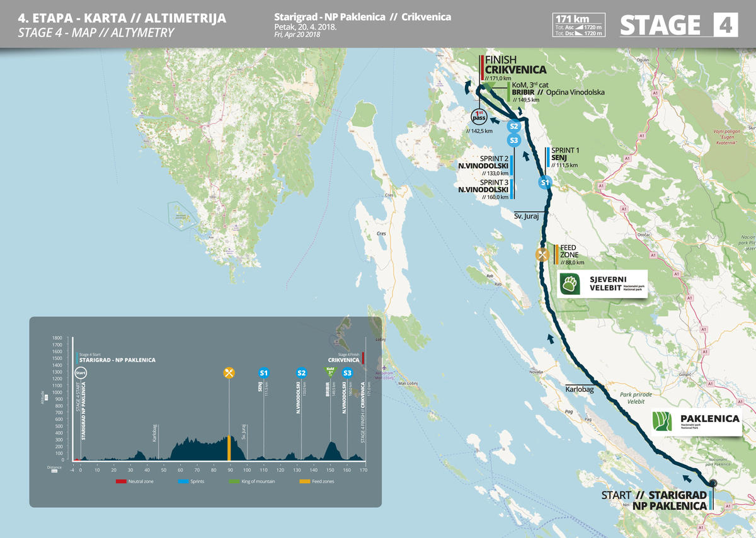Click the start point marker at Starigrad on map

point(713,484)
